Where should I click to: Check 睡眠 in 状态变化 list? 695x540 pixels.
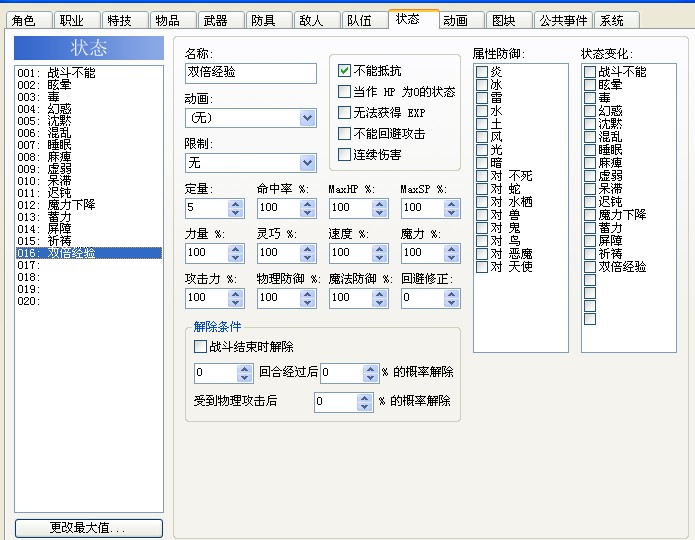click(590, 149)
